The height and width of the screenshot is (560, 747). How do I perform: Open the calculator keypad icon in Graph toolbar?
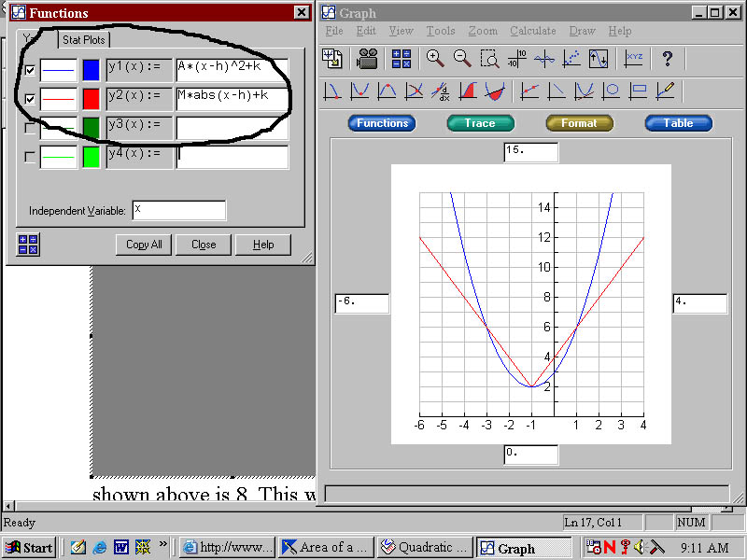point(402,59)
